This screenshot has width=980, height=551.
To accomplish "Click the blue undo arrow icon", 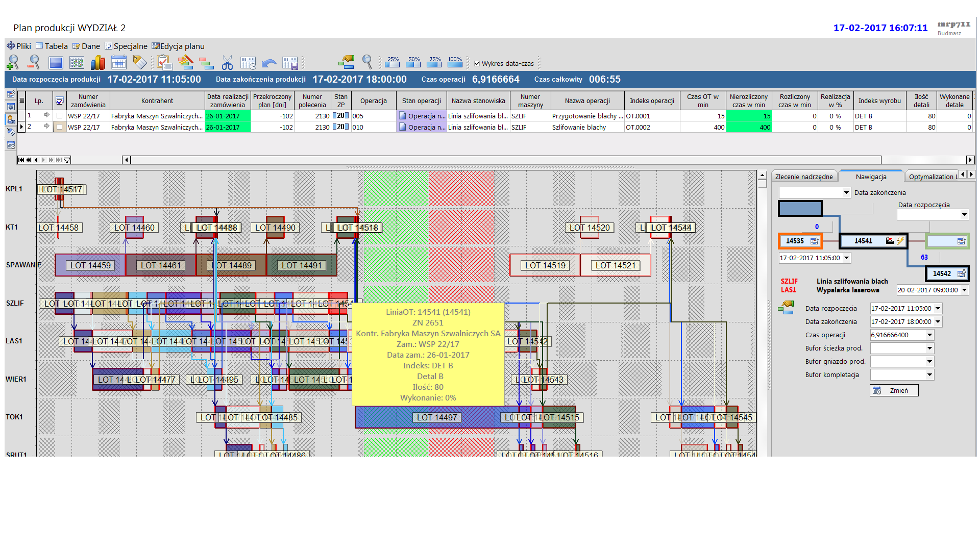I will (269, 63).
